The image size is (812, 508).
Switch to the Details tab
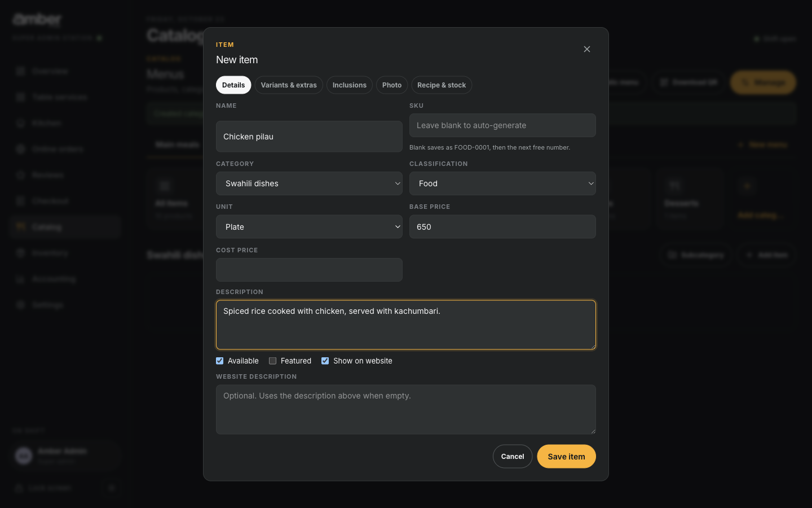click(233, 85)
